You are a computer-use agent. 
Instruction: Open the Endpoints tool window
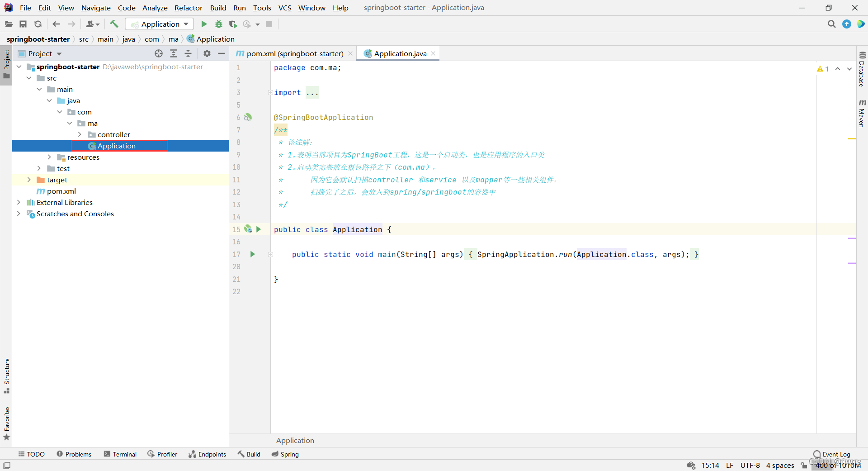[208, 454]
